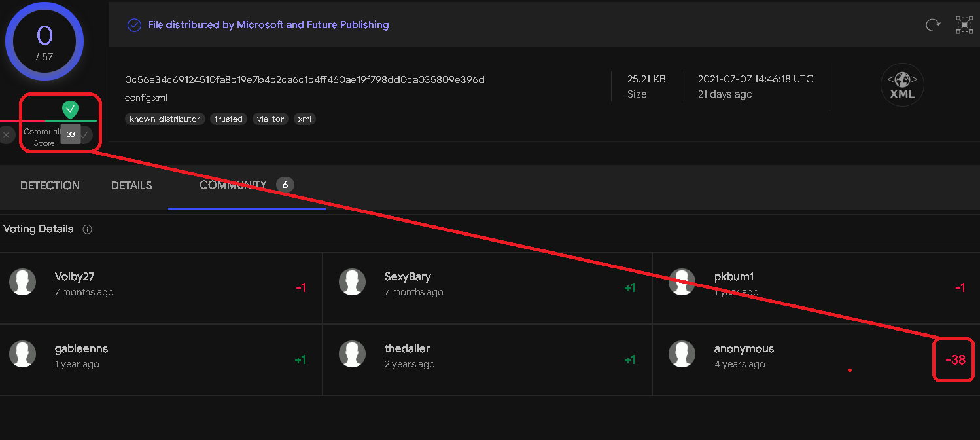
Task: Click the green Community Score checkmark pin
Action: tap(69, 109)
